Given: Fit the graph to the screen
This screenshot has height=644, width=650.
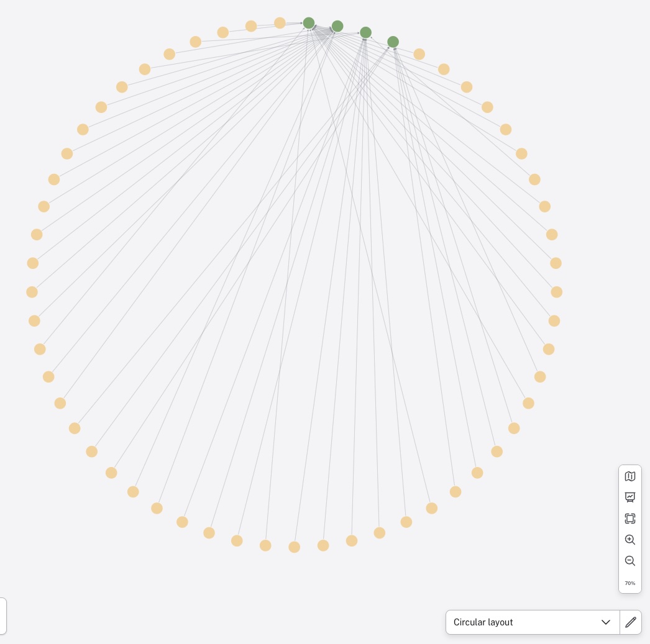Looking at the screenshot, I should pyautogui.click(x=630, y=519).
